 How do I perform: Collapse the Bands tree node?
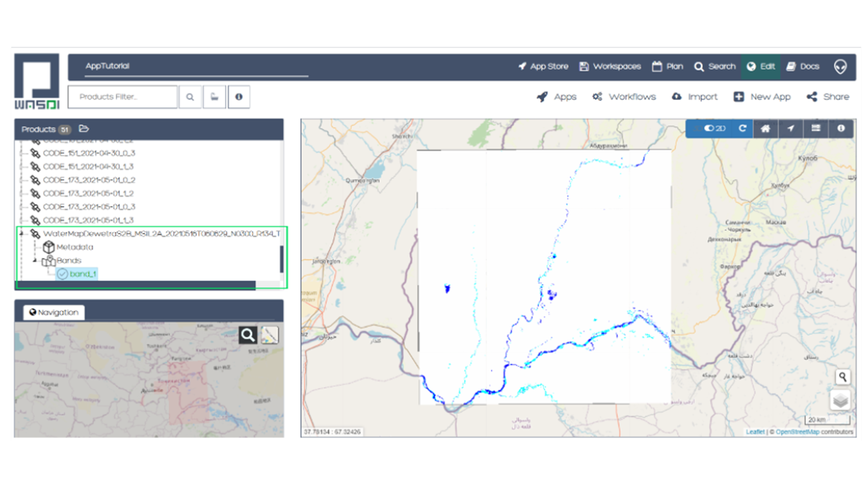(x=35, y=261)
